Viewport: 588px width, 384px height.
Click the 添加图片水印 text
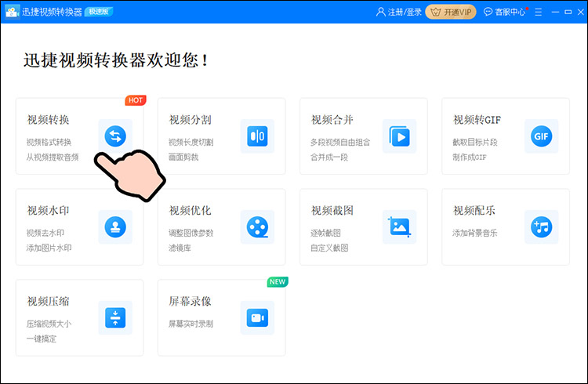point(49,248)
